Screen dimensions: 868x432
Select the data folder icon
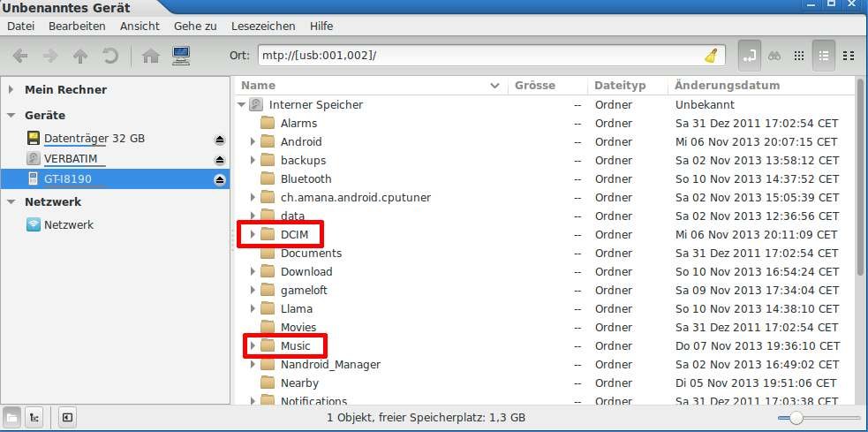point(268,216)
